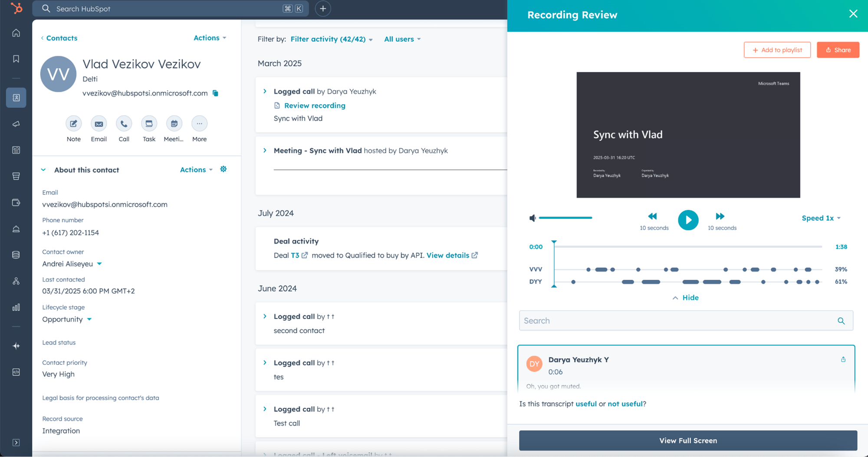This screenshot has width=868, height=457.
Task: Open Filter activity (42/42) dropdown
Action: [332, 39]
